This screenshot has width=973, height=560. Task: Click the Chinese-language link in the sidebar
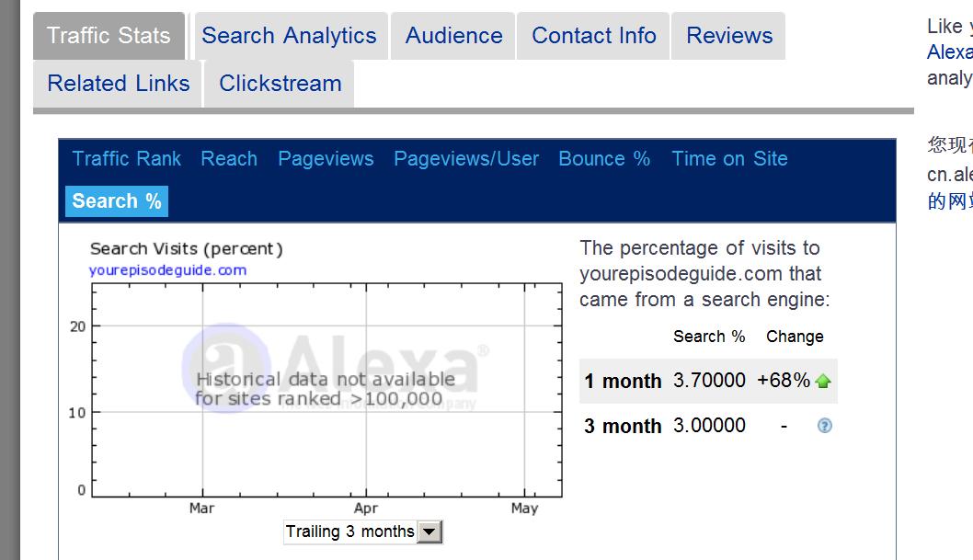coord(950,201)
